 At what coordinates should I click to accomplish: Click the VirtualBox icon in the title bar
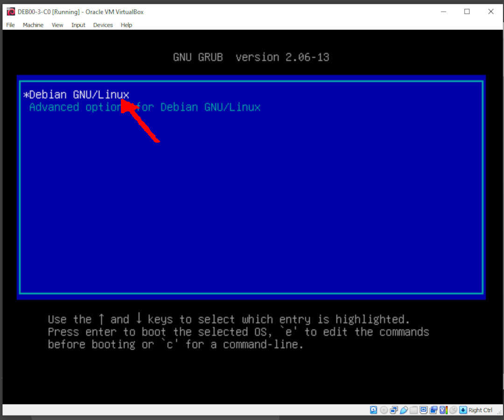tap(11, 12)
